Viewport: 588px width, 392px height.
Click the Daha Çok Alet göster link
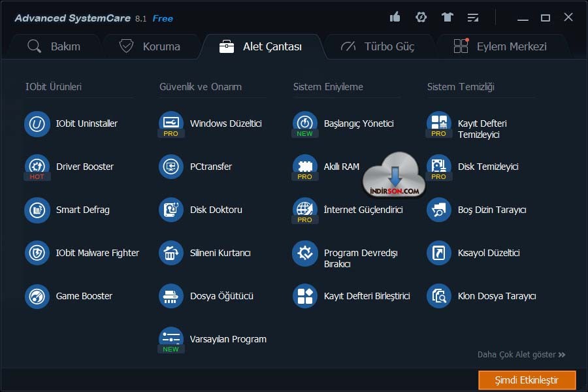pos(521,355)
